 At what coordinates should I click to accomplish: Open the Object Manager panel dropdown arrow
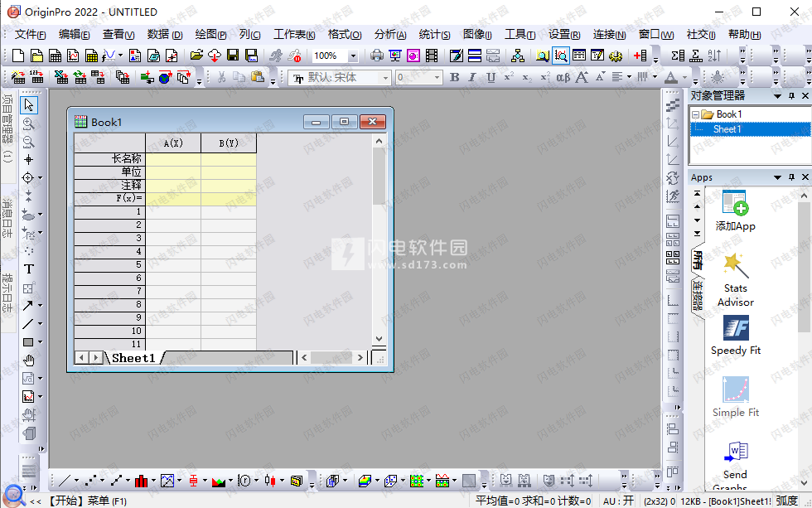tap(777, 96)
